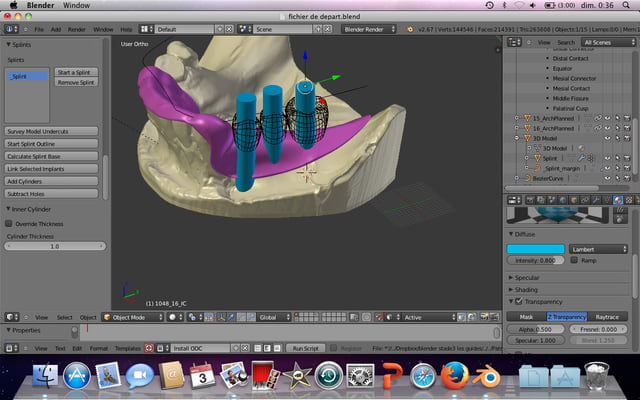Screen dimensions: 640x400
Task: Launch Blender from the Dock icon
Action: coord(486,377)
